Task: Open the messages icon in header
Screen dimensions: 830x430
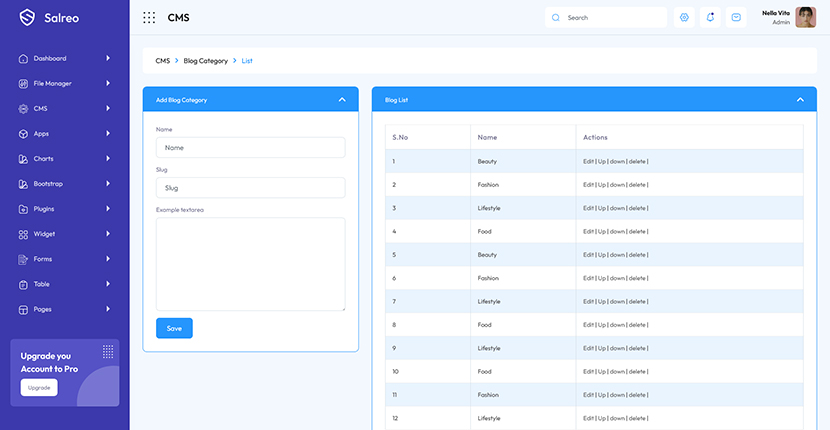Action: [736, 17]
